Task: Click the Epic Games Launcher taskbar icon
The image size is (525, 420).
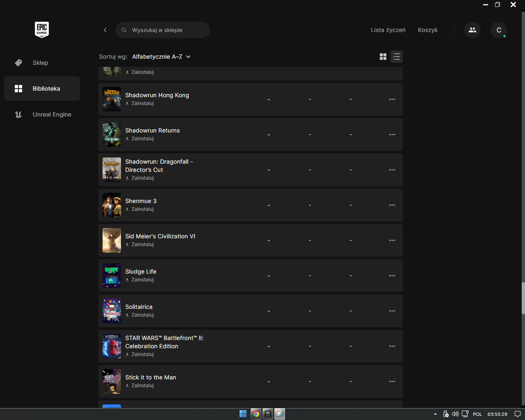Action: coord(268,414)
